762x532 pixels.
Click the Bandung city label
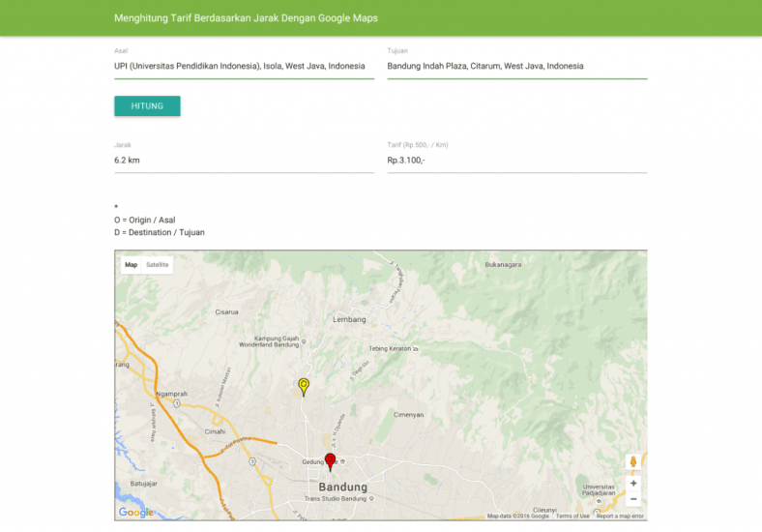[x=342, y=487]
